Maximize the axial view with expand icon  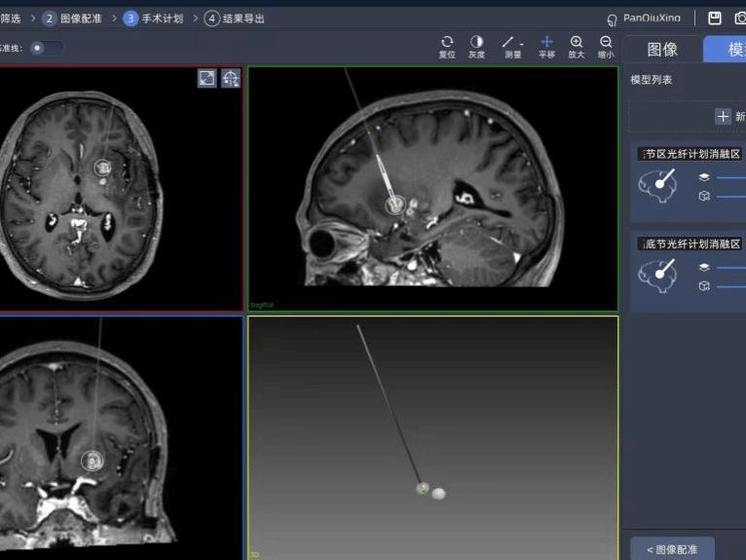(x=206, y=78)
